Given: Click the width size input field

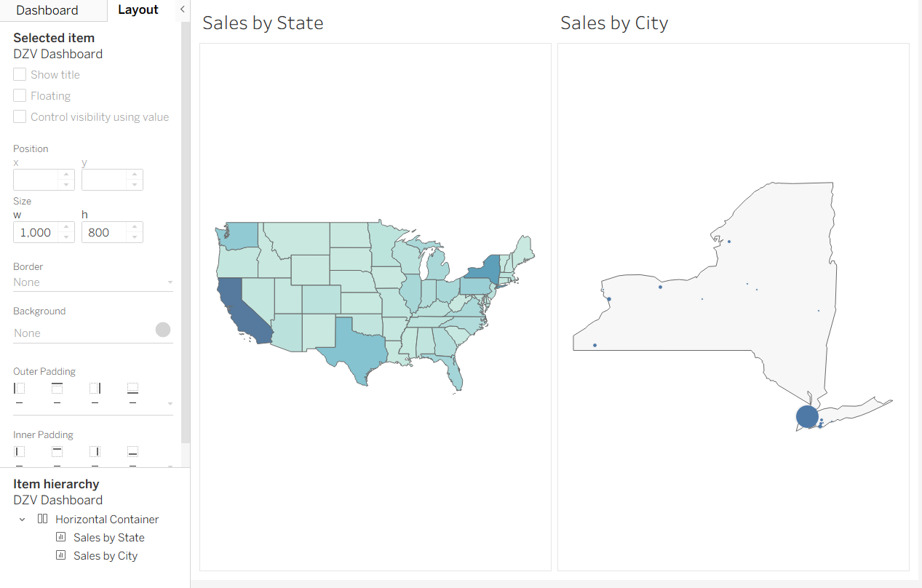Looking at the screenshot, I should pos(36,232).
